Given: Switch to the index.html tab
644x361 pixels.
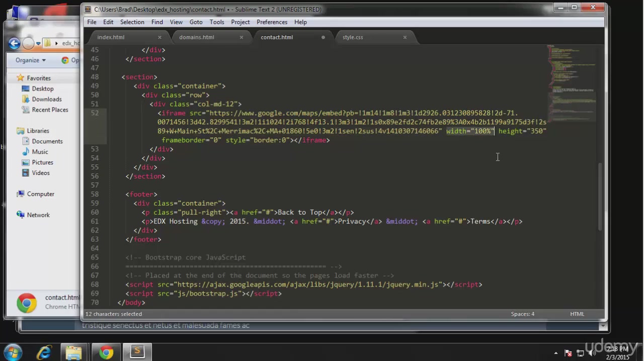Looking at the screenshot, I should pyautogui.click(x=111, y=37).
